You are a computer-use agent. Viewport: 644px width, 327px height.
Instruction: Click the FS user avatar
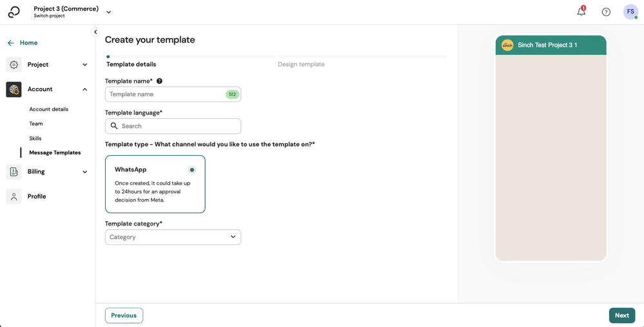[630, 12]
